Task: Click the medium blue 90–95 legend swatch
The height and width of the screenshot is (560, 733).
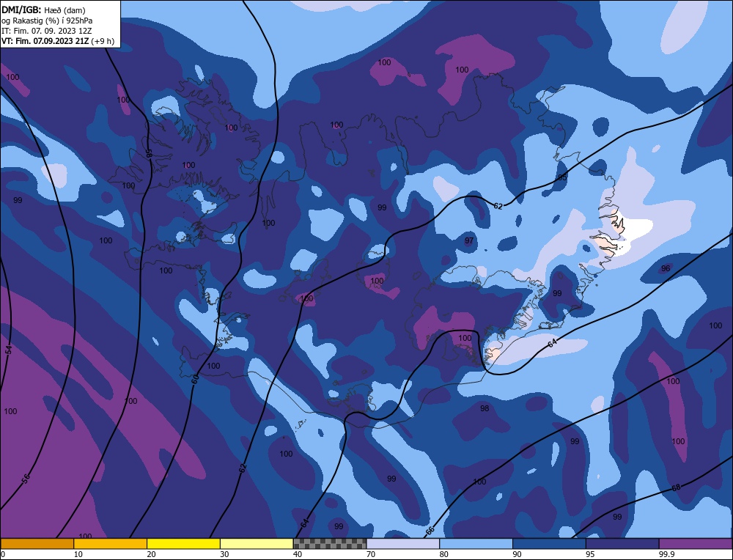Action: (549, 543)
